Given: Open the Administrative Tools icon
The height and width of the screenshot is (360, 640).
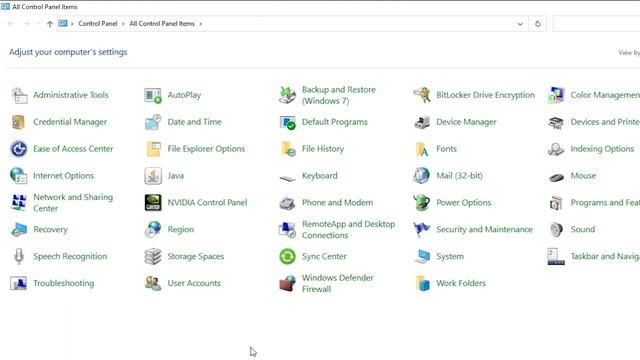Looking at the screenshot, I should coord(19,95).
